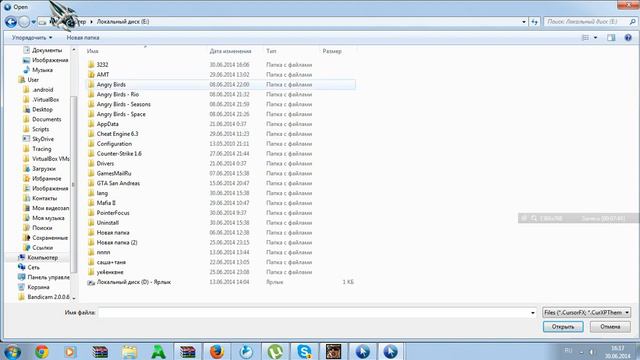Image resolution: width=640 pixels, height=360 pixels.
Task: Click the Forward navigation arrow
Action: pyautogui.click(x=24, y=22)
